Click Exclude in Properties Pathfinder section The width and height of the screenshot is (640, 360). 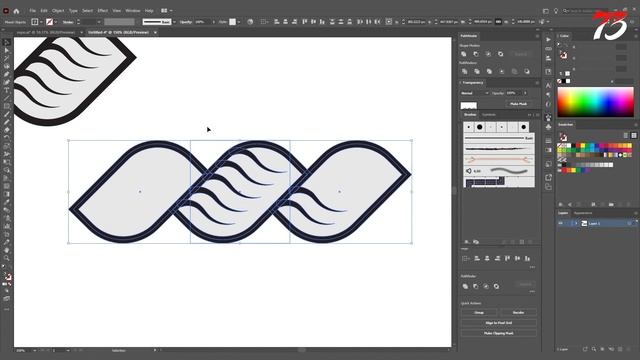click(496, 287)
